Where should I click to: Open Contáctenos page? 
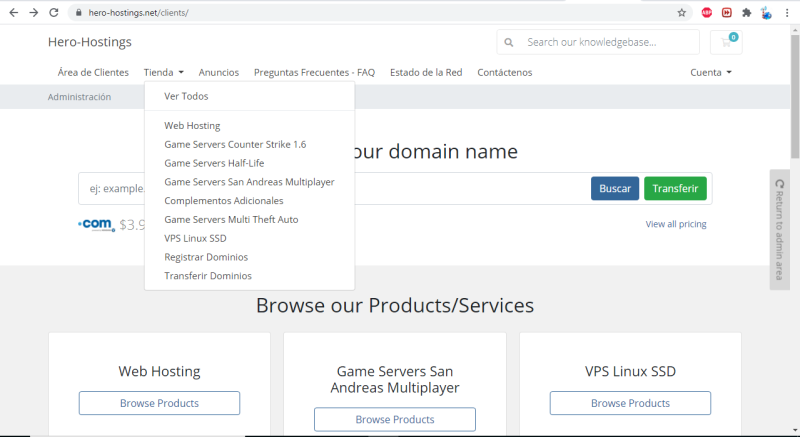[505, 72]
